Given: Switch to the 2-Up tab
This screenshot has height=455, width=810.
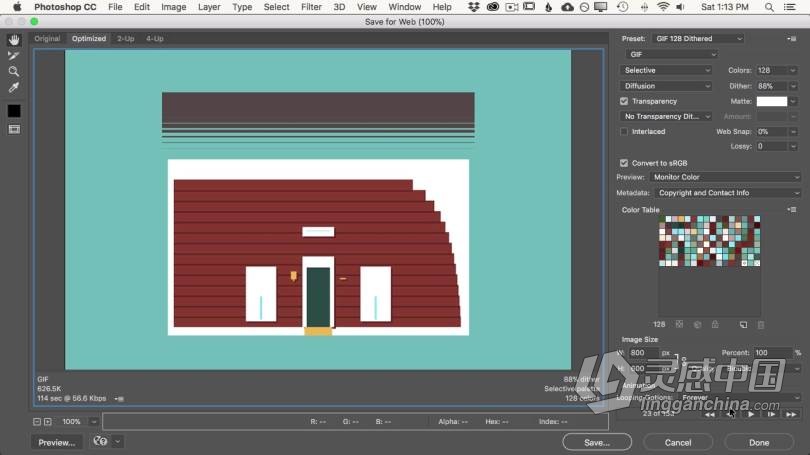Looking at the screenshot, I should [125, 39].
